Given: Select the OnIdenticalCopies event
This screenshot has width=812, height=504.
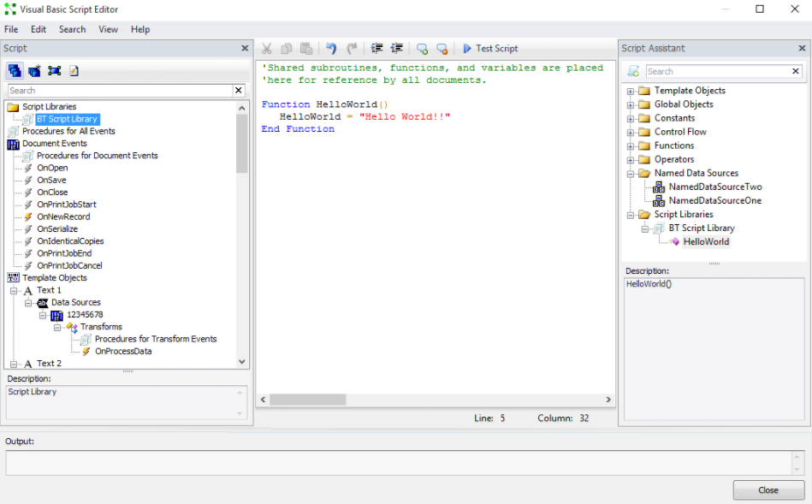Looking at the screenshot, I should pos(70,240).
